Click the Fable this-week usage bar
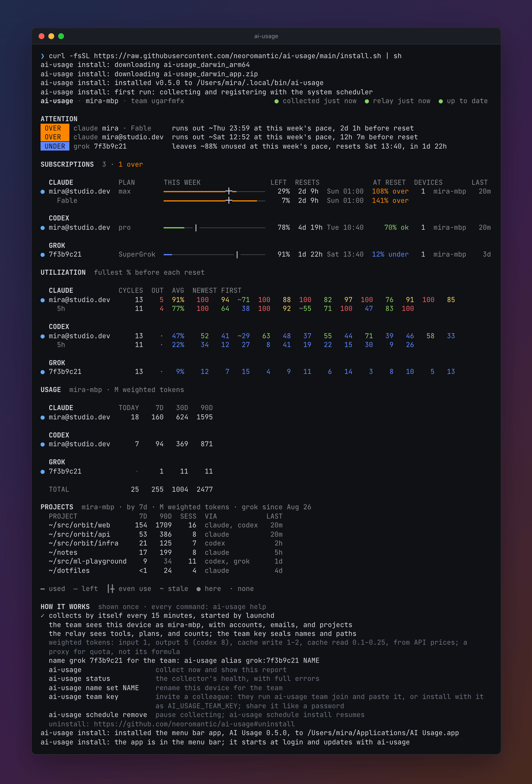 [x=214, y=201]
